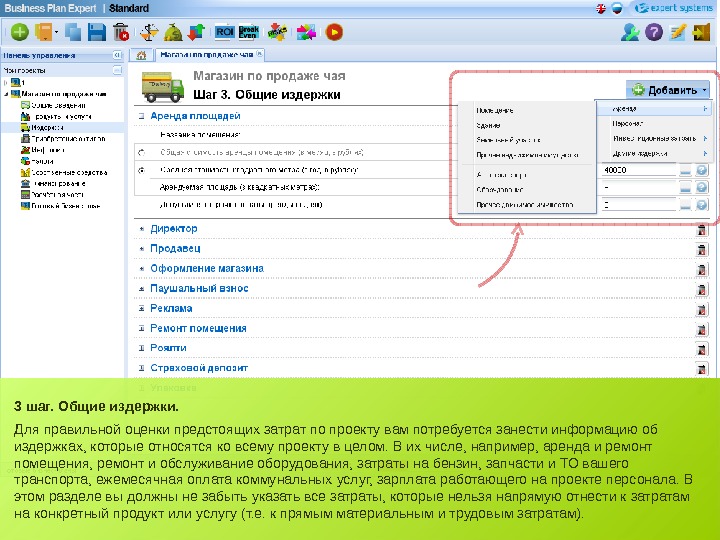Click the scales balance toolbar icon
Image resolution: width=720 pixels, height=540 pixels.
point(149,32)
